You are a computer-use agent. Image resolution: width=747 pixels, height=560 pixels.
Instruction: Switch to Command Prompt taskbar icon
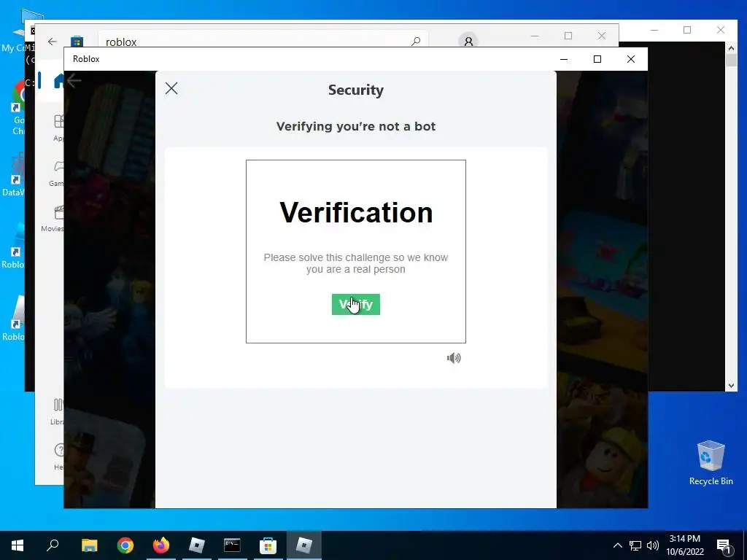(233, 545)
